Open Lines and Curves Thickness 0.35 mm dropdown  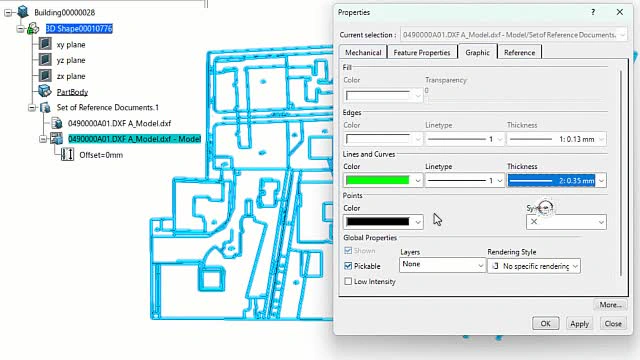pos(601,180)
